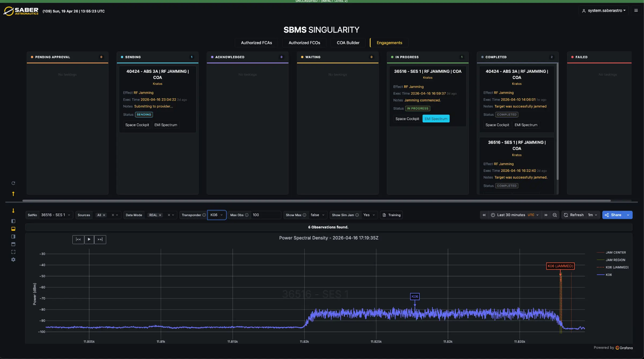The height and width of the screenshot is (359, 644).
Task: Open EMI Spectrum for in-progress SES 1
Action: click(x=436, y=119)
